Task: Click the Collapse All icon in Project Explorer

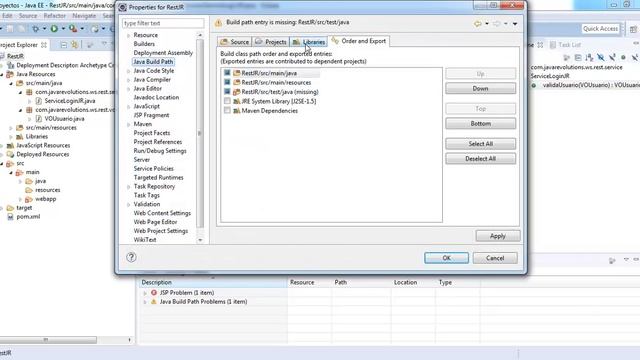Action: point(63,45)
